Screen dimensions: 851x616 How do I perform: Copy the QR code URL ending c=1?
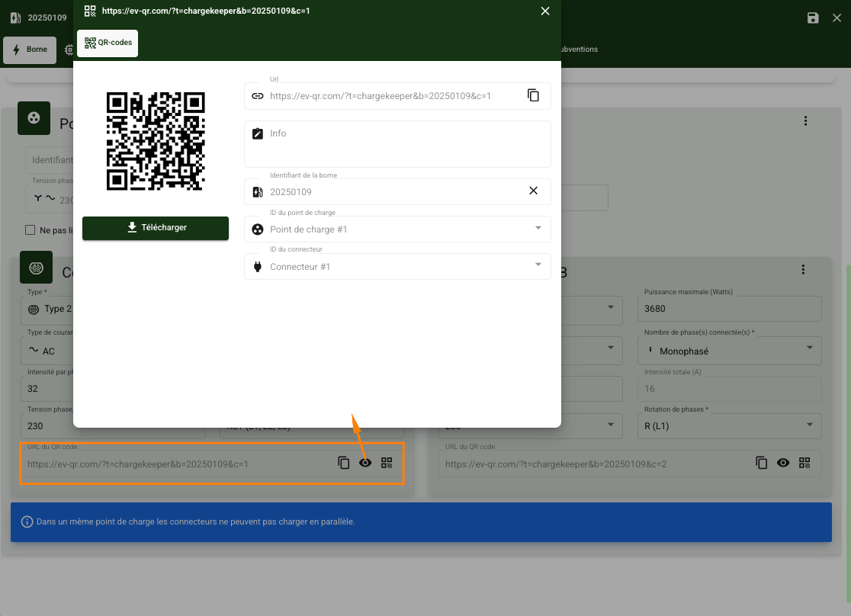[344, 463]
